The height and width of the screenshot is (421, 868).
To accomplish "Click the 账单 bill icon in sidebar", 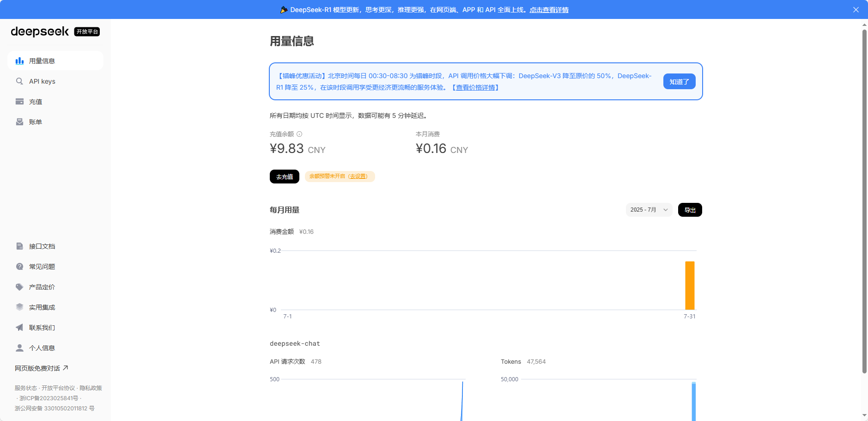I will 19,122.
